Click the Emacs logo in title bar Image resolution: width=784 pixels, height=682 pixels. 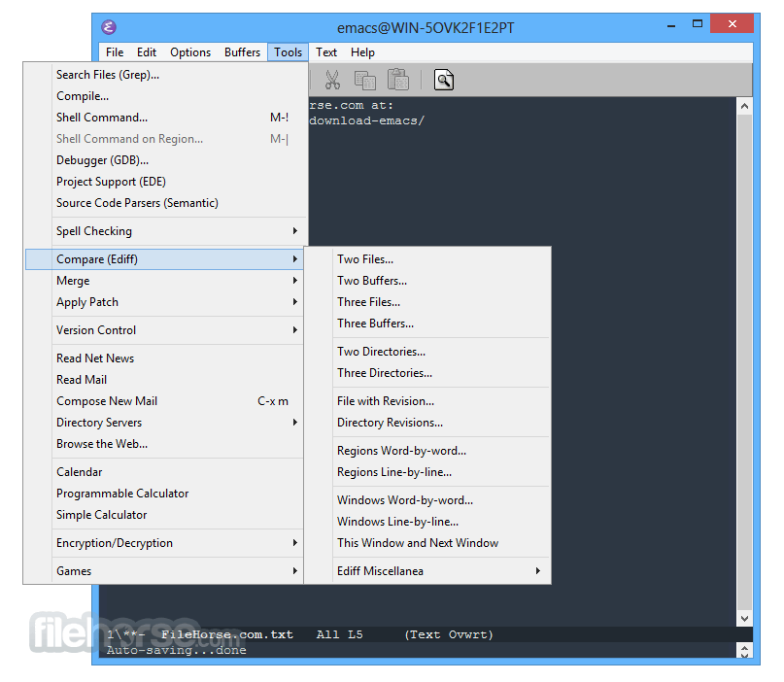click(109, 27)
